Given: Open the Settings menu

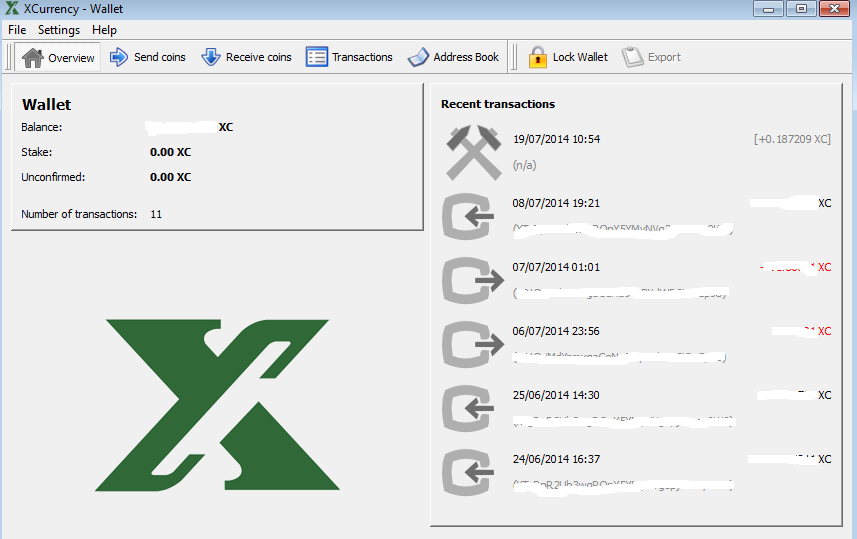Looking at the screenshot, I should click(59, 30).
